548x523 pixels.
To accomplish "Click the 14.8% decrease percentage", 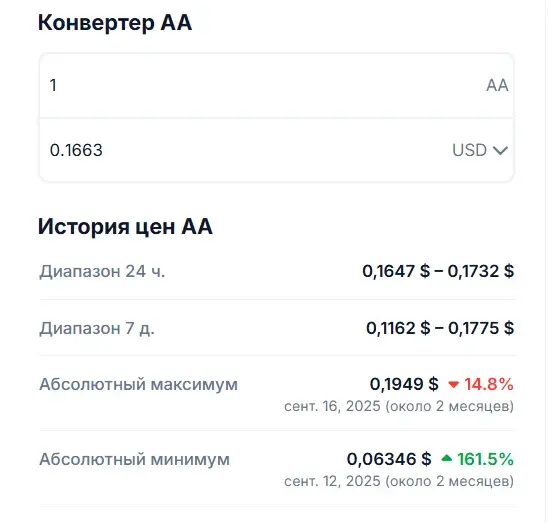I will [489, 384].
